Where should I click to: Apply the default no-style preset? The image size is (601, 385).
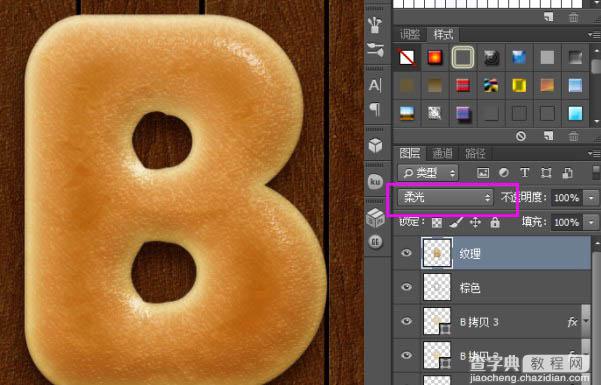[407, 58]
